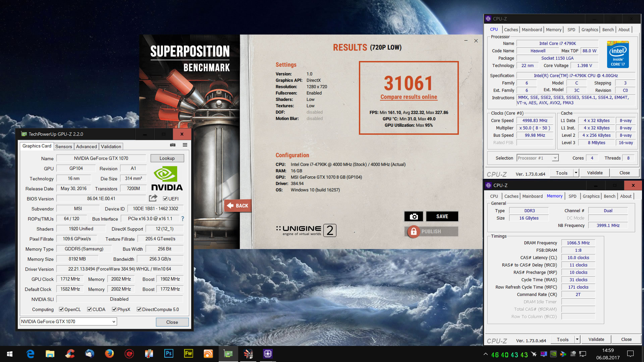Click the BIOS share/export arrow icon
This screenshot has width=644, height=362.
click(153, 198)
